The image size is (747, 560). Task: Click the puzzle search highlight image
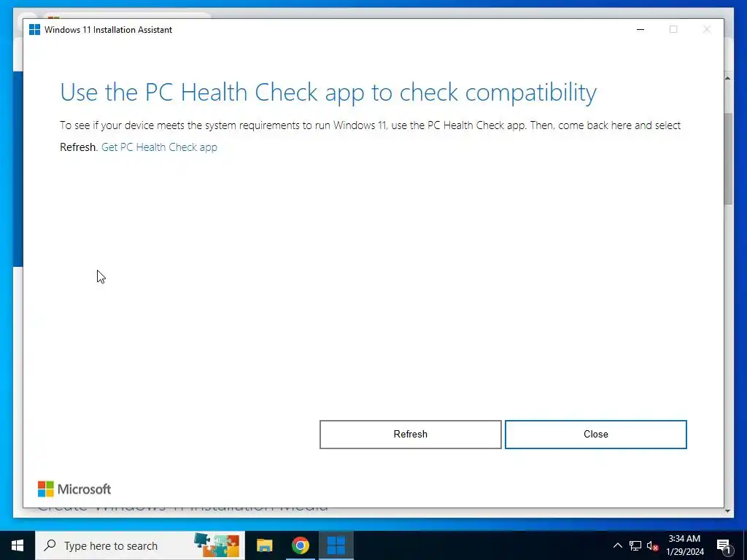(x=217, y=545)
